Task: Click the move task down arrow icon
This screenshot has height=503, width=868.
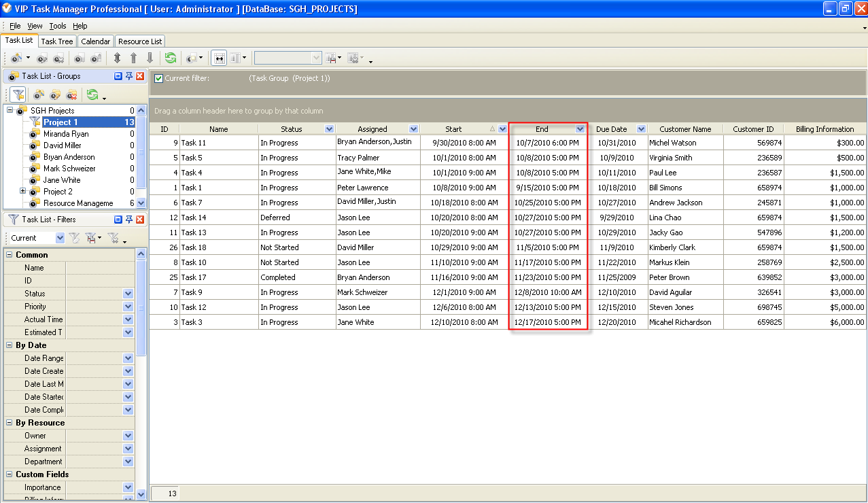Action: click(150, 58)
